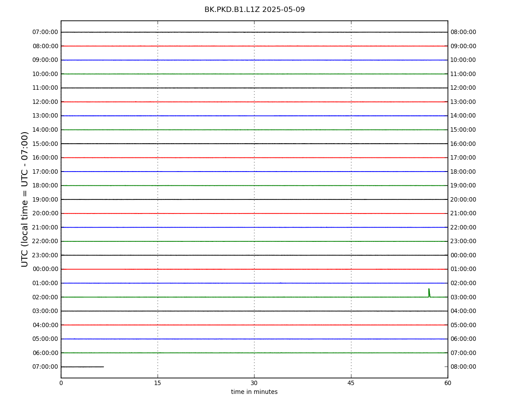
Task: Click the x-axis label "time in minutes"
Action: click(254, 392)
